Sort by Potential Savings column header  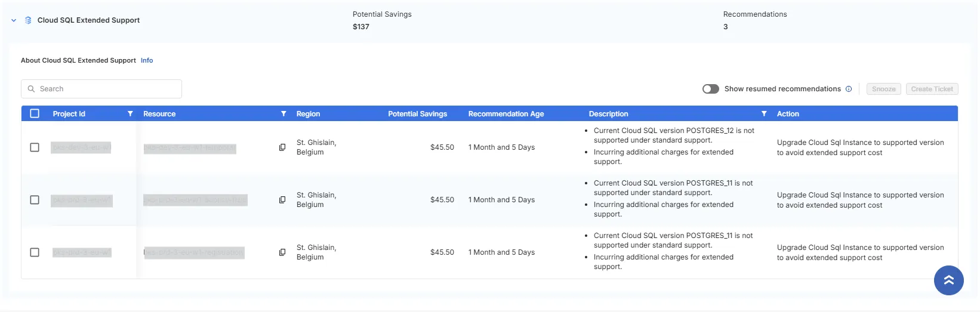[x=417, y=114]
